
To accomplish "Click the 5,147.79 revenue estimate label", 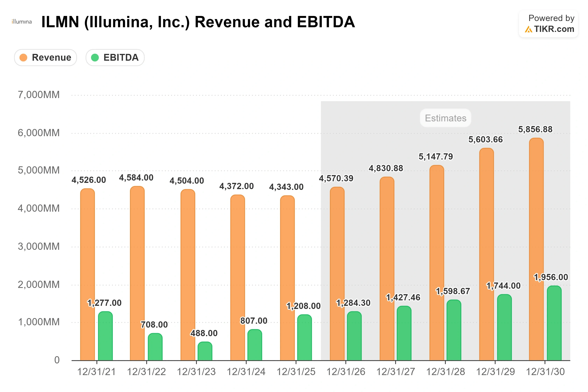I will click(436, 157).
